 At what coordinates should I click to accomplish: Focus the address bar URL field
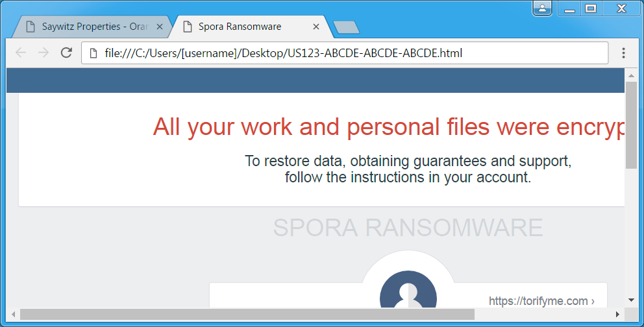click(345, 53)
